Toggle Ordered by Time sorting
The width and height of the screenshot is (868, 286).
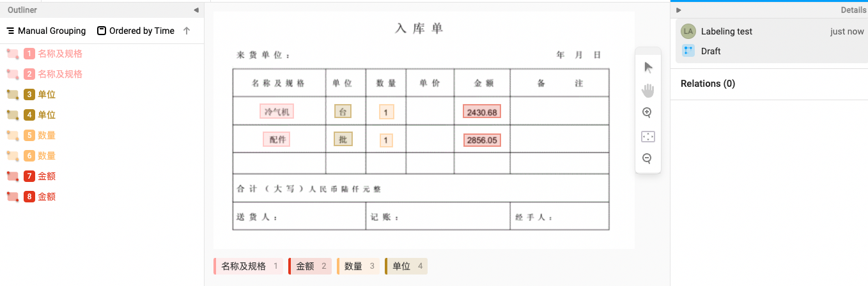tap(136, 31)
